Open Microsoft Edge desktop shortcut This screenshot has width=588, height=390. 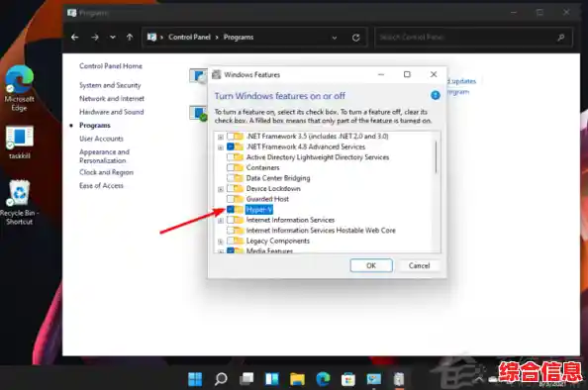click(x=19, y=88)
